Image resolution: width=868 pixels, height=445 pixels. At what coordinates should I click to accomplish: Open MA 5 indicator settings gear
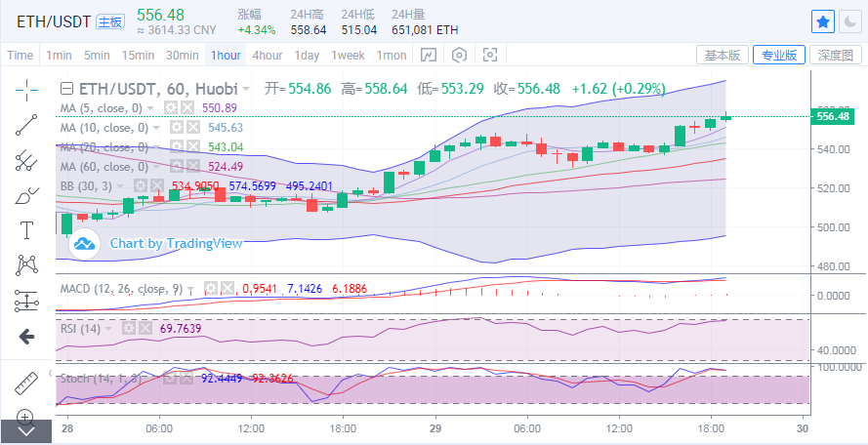click(x=171, y=108)
